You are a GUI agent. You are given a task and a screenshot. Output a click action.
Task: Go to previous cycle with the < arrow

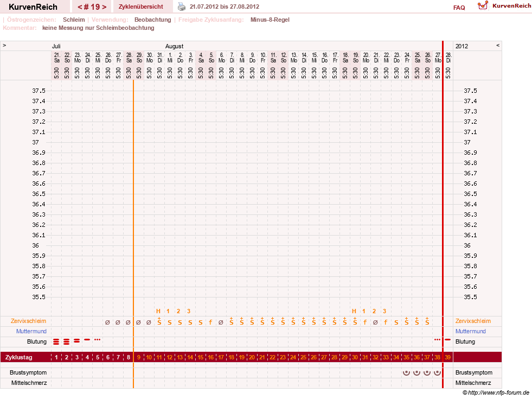click(x=80, y=7)
